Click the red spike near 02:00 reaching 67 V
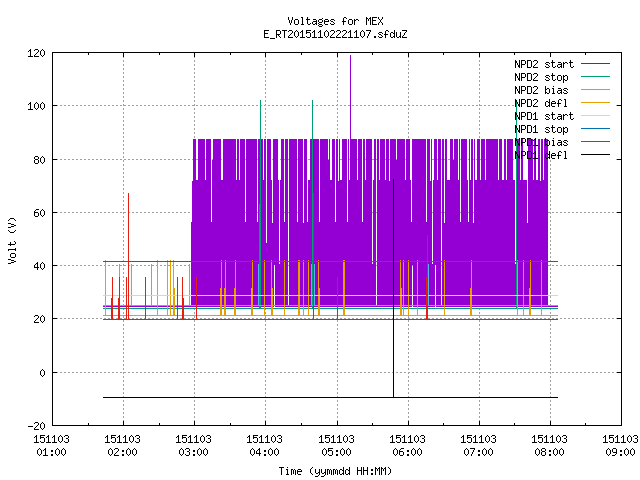The image size is (640, 480). (128, 256)
